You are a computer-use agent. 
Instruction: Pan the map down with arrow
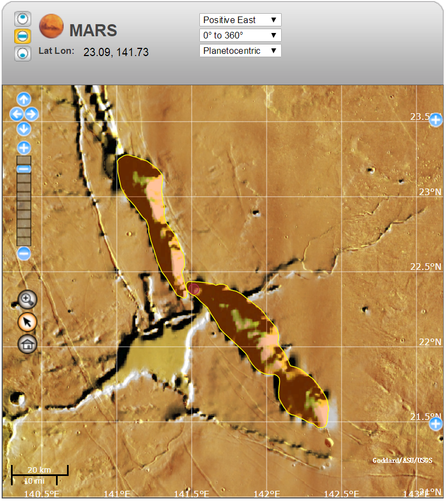coord(24,129)
